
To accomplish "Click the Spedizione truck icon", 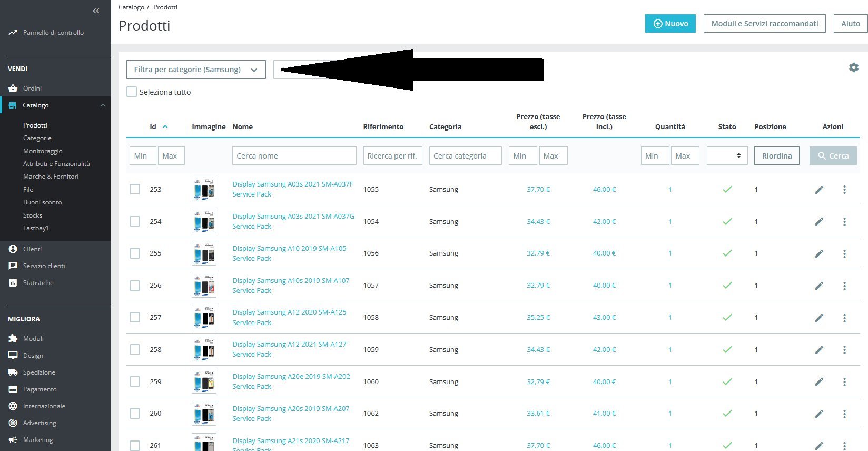I will pyautogui.click(x=13, y=372).
